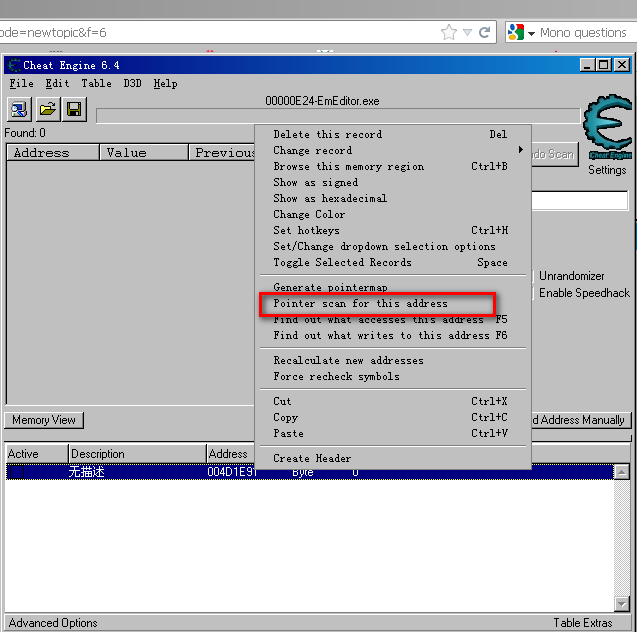The width and height of the screenshot is (637, 632).
Task: Click the Google search engine icon
Action: click(516, 32)
